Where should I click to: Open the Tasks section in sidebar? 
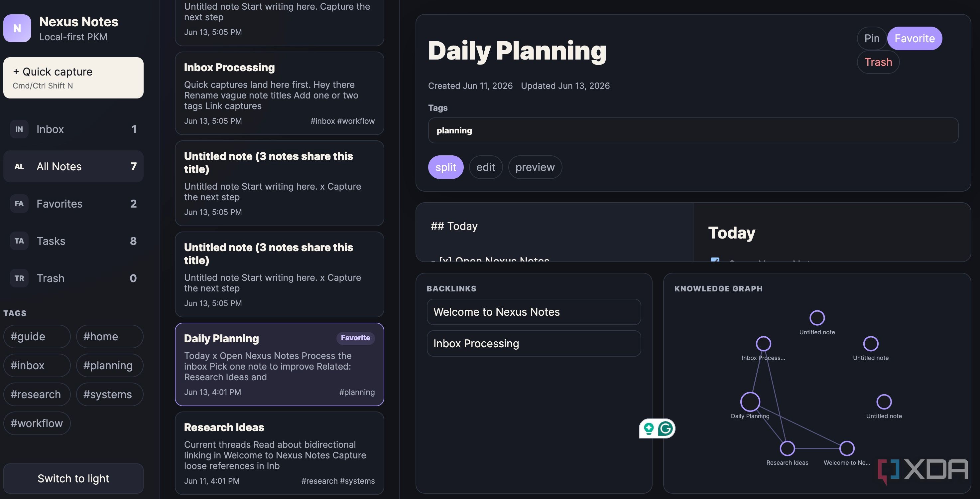73,241
